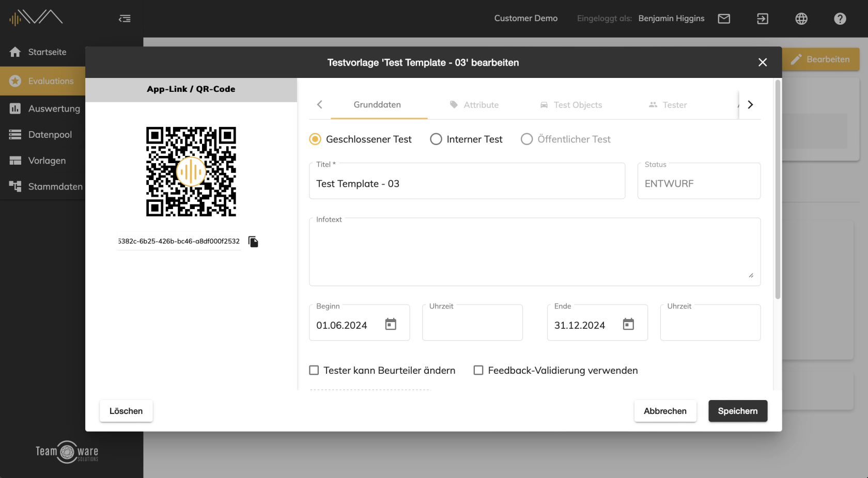Click the App-Link / QR-Code header

point(191,89)
